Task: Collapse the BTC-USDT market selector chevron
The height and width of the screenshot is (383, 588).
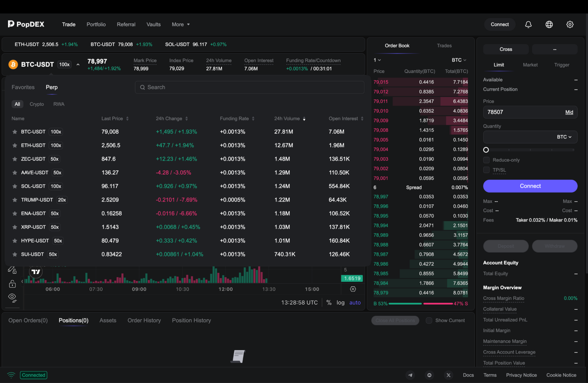Action: (78, 64)
